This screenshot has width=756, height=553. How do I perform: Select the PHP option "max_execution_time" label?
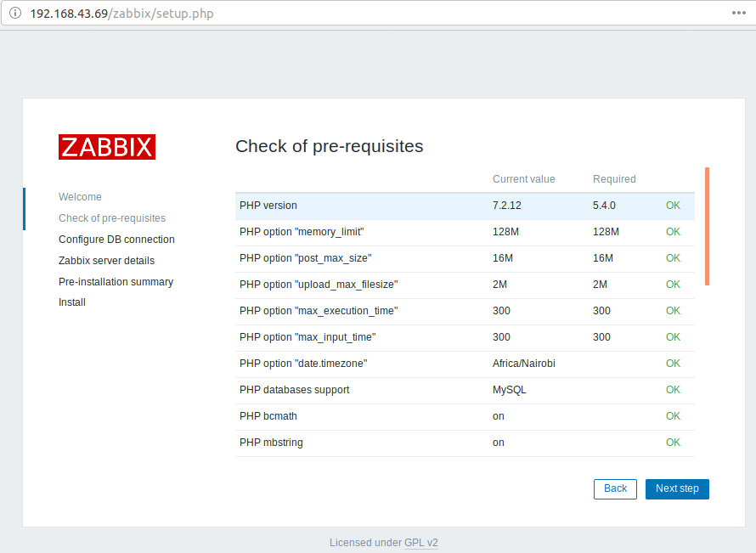319,311
